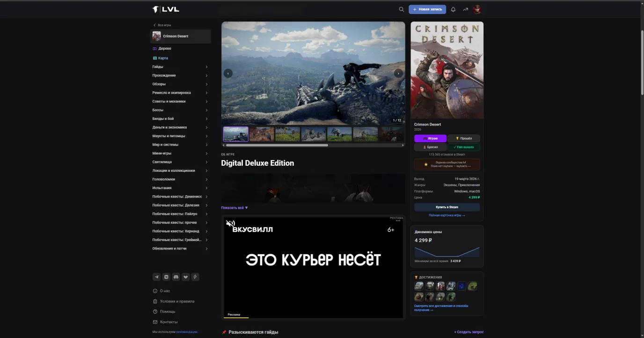Viewport: 644px width, 338px height.
Task: Click Купить в Steam button
Action: coord(447,207)
